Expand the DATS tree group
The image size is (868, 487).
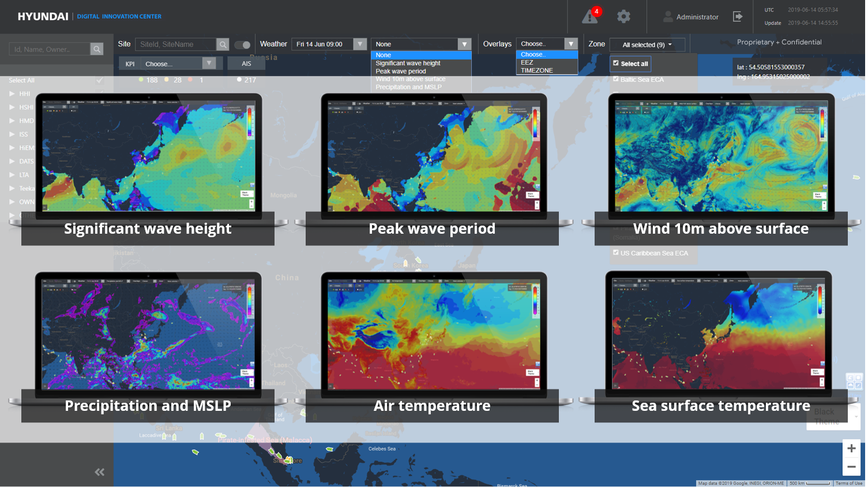12,161
